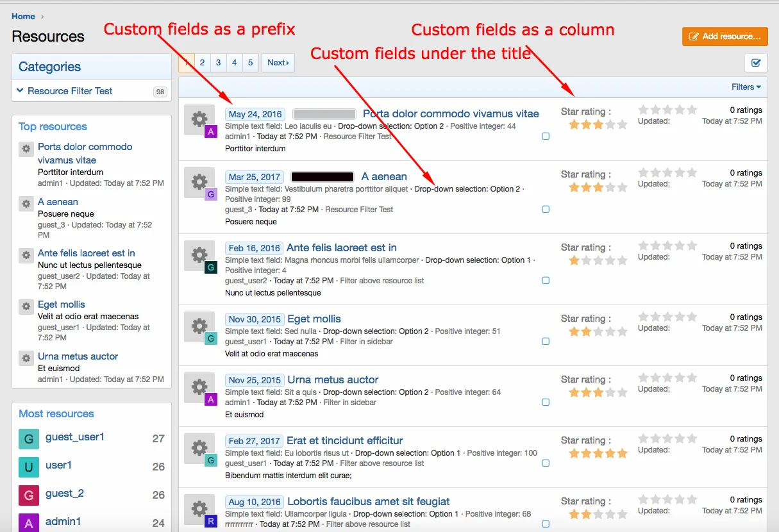Click small gear icon beside sidebar Ante felis laoreet
This screenshot has height=532, width=779.
(x=26, y=254)
